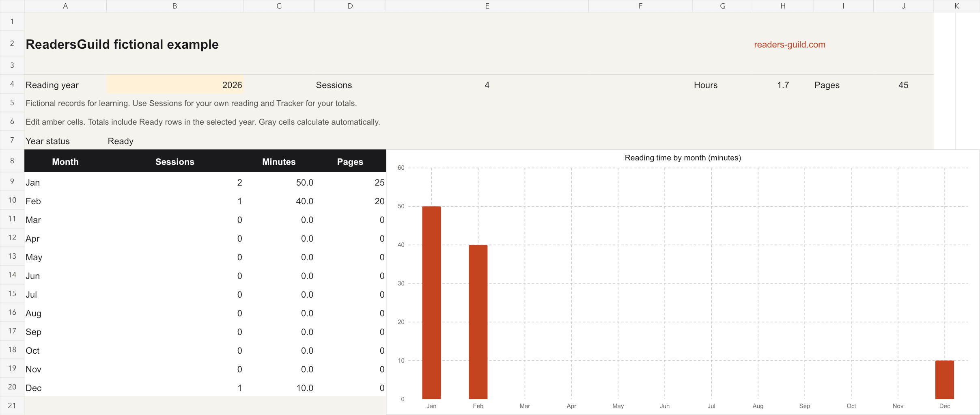Click the Feb bar in the chart
Image resolution: width=980 pixels, height=415 pixels.
[478, 322]
